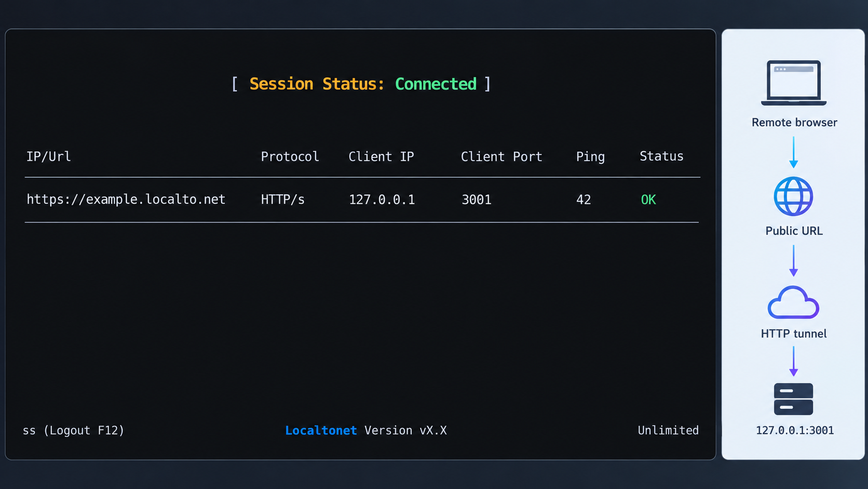
Task: Click the local server icon above 127.0.0.1:3001
Action: 793,399
